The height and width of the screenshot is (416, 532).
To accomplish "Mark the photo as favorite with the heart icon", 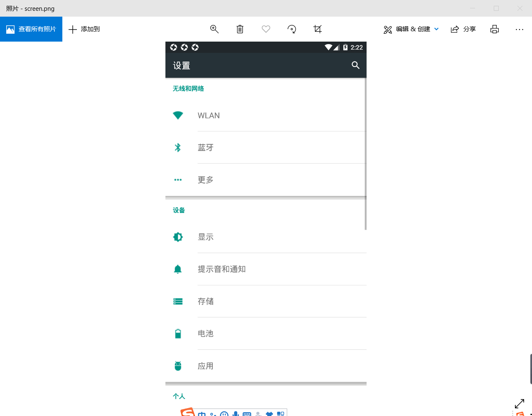I will (266, 29).
